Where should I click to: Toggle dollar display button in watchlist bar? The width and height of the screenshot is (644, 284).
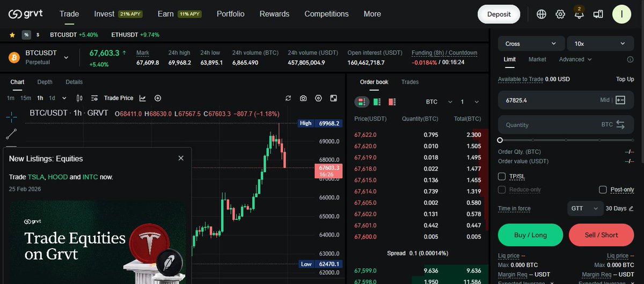[x=38, y=35]
